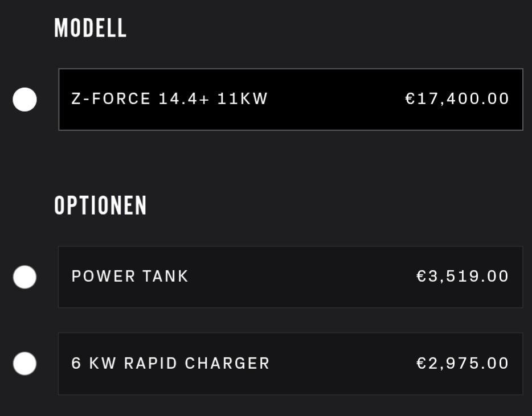Select the last row under OPTIONEN
This screenshot has height=416, width=532.
pyautogui.click(x=290, y=364)
